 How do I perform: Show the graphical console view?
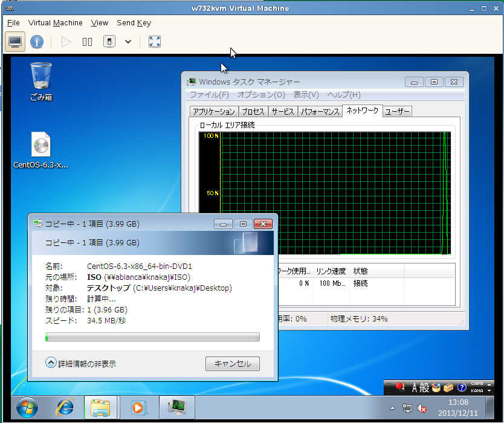click(15, 42)
